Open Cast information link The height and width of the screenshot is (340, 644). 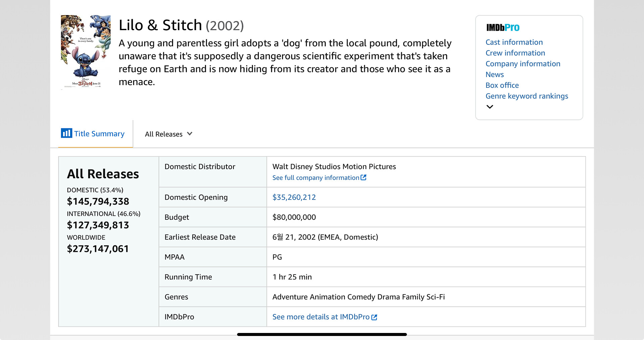[514, 42]
